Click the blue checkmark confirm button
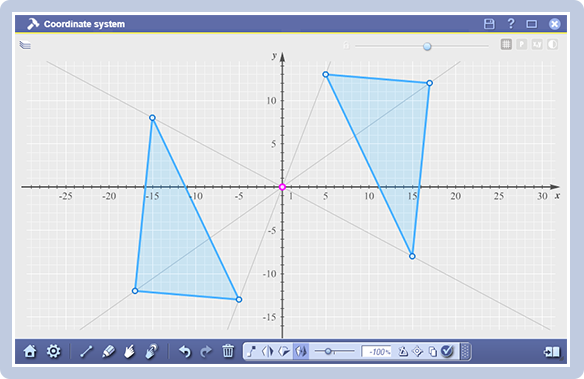The width and height of the screenshot is (584, 379). point(447,351)
